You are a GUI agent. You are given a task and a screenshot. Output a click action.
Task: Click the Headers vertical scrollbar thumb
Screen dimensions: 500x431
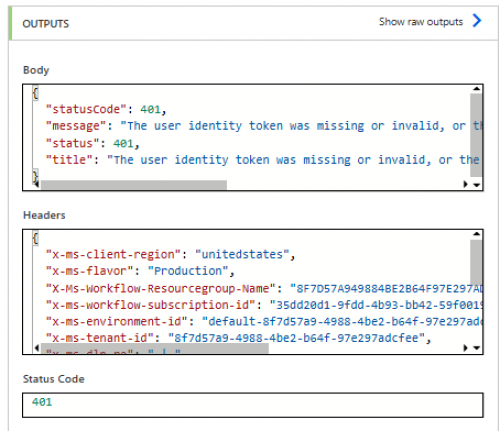point(476,262)
